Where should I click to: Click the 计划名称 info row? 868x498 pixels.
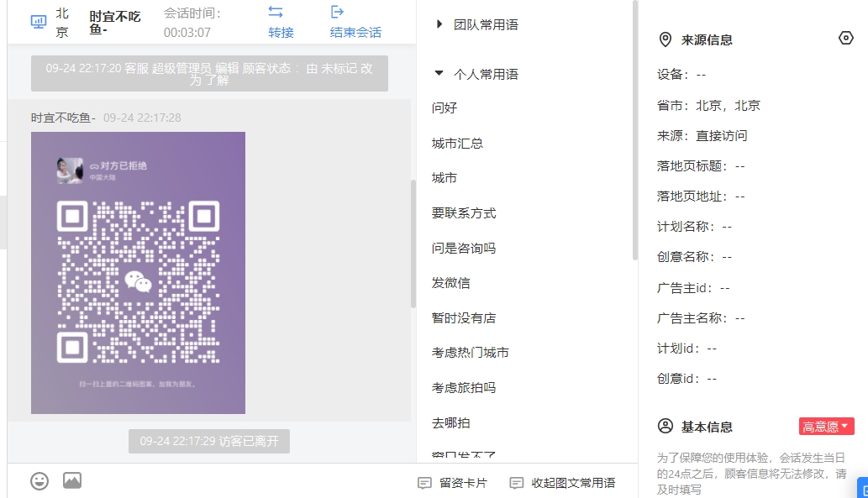(x=694, y=227)
